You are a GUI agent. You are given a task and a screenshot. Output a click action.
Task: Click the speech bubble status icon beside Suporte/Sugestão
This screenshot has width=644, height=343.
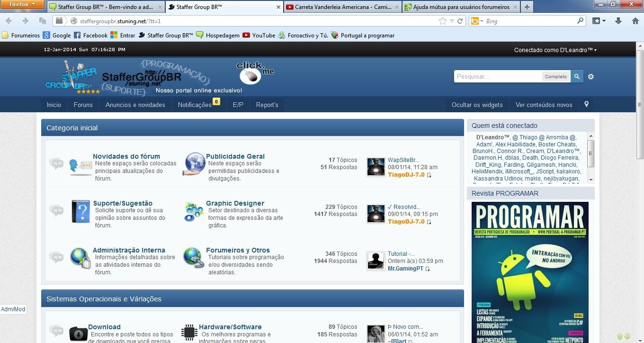tap(56, 210)
